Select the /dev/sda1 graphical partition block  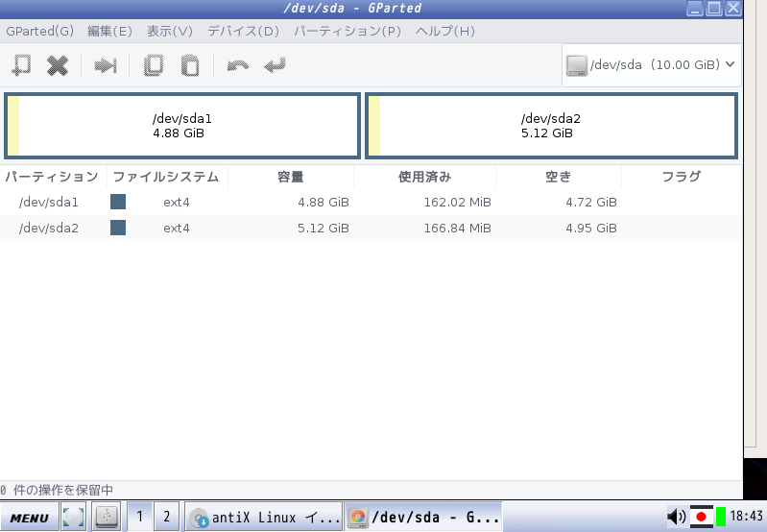[x=182, y=126]
